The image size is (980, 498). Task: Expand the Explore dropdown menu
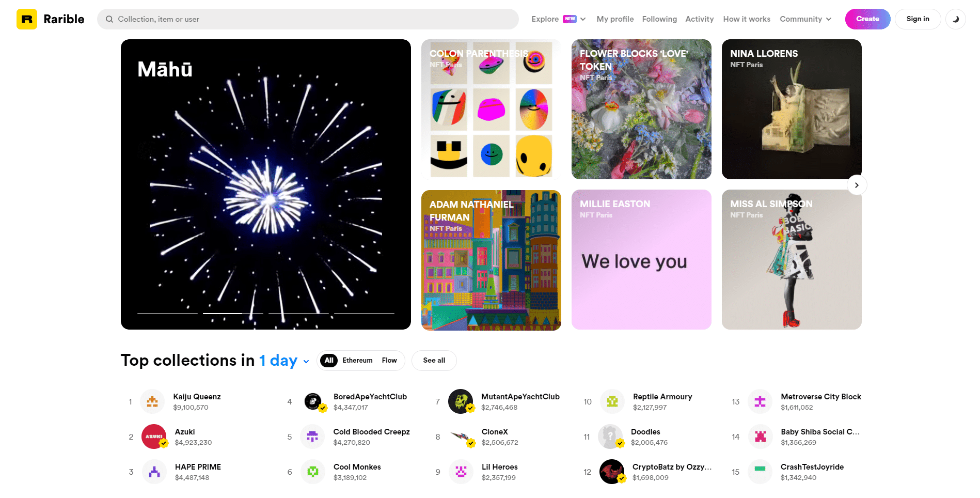[x=558, y=19]
